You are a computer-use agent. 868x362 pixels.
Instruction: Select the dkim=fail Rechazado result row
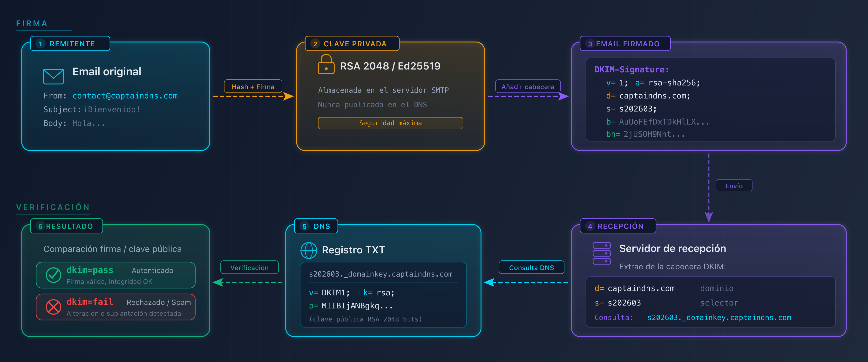(115, 307)
